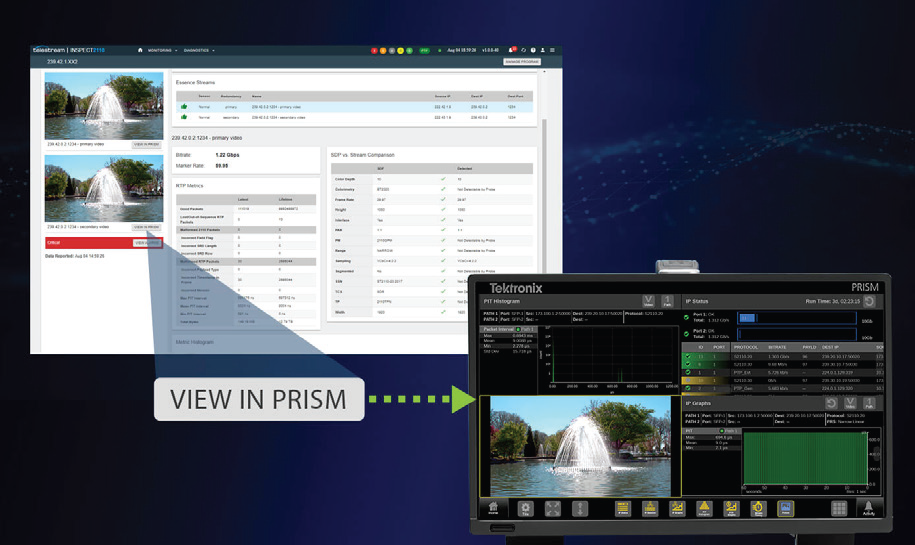
Task: Select the secondary video thumbnail
Action: [x=104, y=188]
